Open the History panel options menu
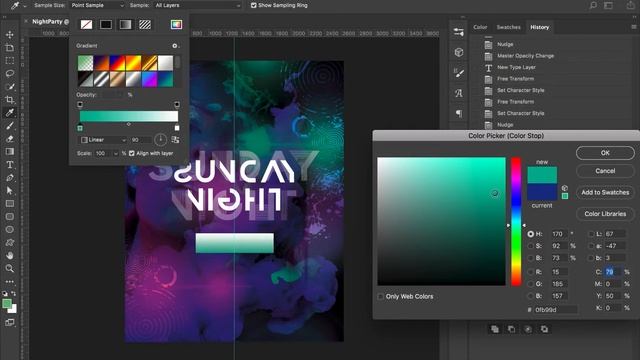This screenshot has width=640, height=360. point(634,27)
